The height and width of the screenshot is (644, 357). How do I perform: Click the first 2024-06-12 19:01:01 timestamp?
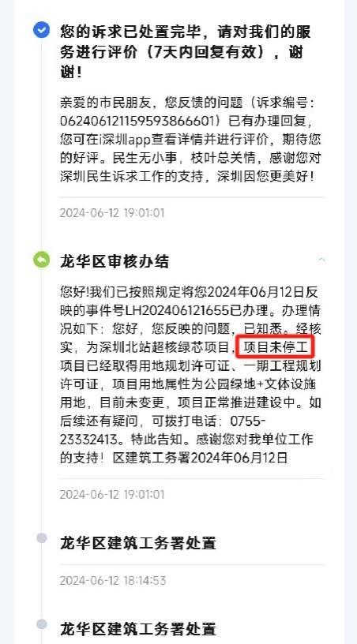coord(112,213)
